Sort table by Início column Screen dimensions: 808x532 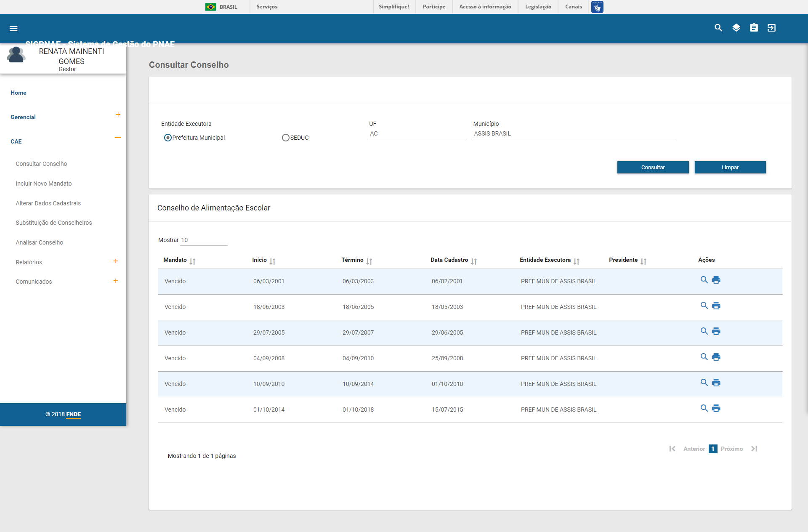tap(272, 261)
